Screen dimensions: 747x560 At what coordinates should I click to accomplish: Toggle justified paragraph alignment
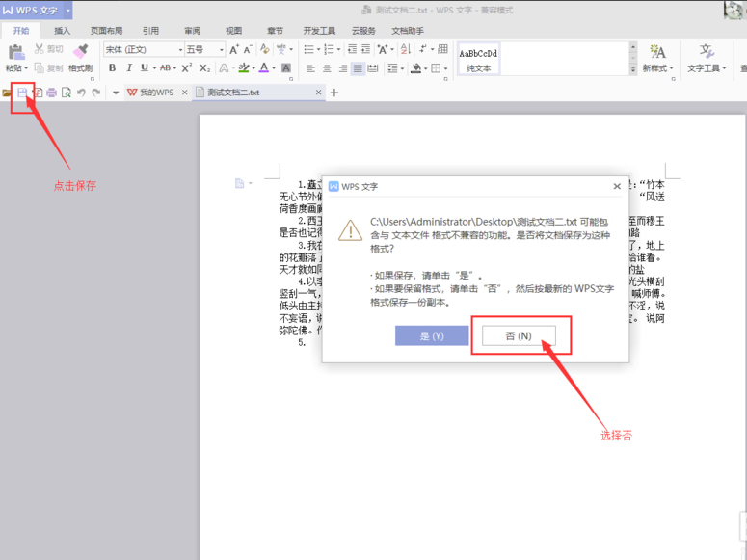coord(359,68)
